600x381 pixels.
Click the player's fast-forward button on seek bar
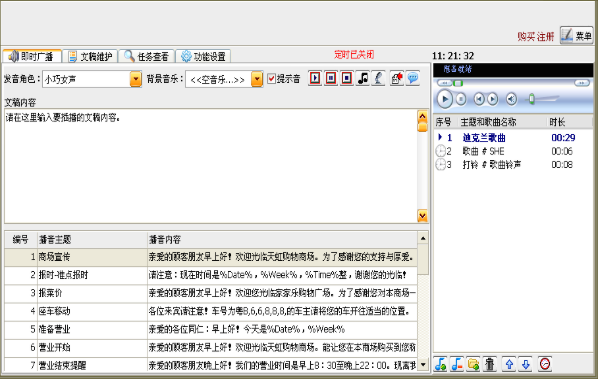[x=582, y=83]
